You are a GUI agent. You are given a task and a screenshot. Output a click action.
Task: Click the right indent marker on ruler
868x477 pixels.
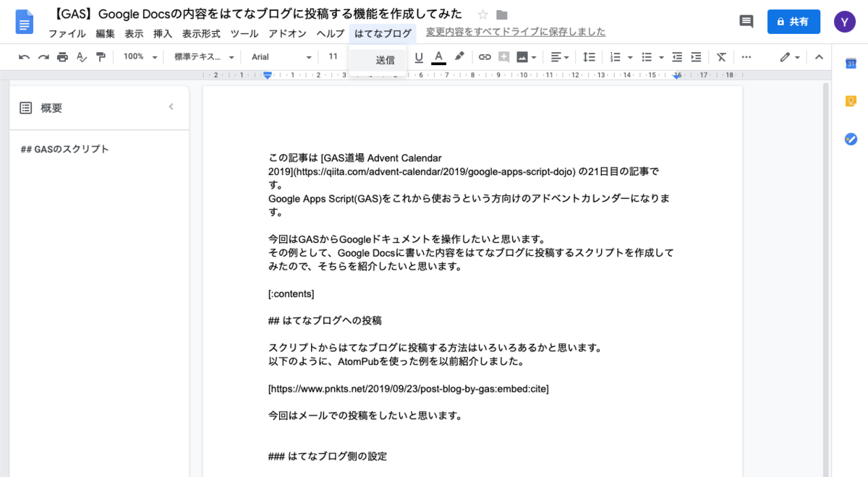[677, 76]
